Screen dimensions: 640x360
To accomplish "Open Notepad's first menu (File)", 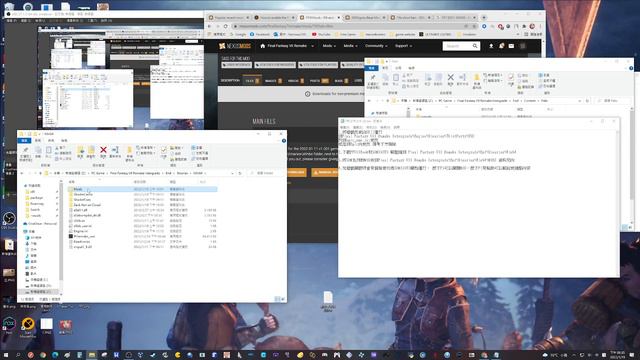I will coord(345,127).
